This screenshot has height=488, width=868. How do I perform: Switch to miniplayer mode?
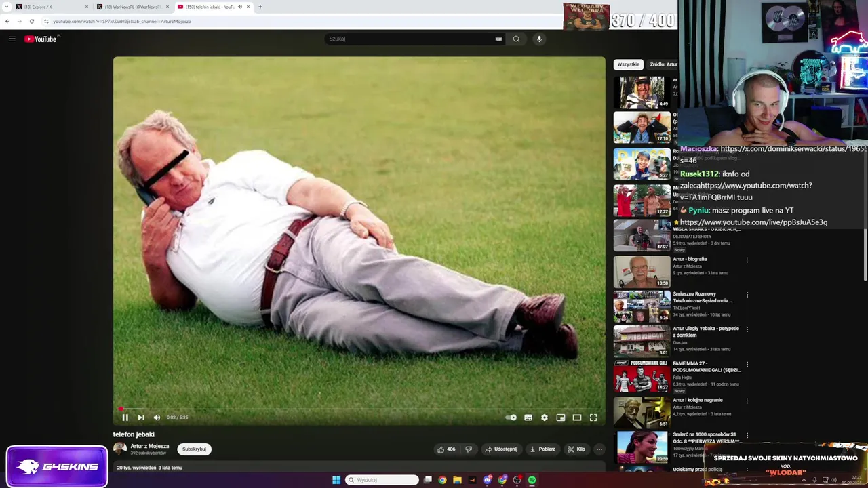click(x=561, y=418)
